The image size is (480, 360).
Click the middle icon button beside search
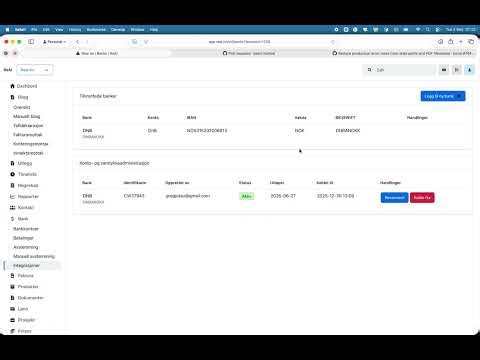pos(457,70)
